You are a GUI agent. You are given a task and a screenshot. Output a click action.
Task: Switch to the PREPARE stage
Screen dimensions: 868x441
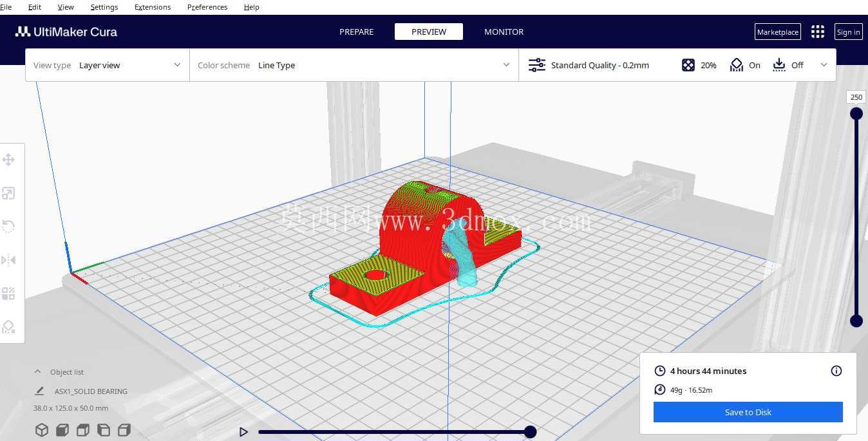[357, 32]
